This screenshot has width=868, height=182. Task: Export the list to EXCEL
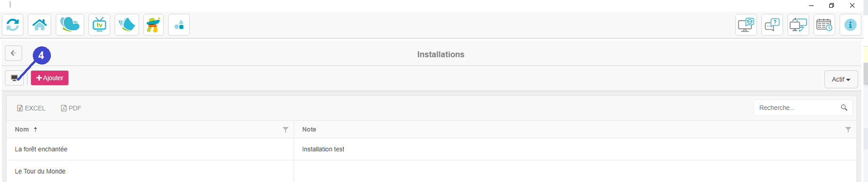pos(31,108)
